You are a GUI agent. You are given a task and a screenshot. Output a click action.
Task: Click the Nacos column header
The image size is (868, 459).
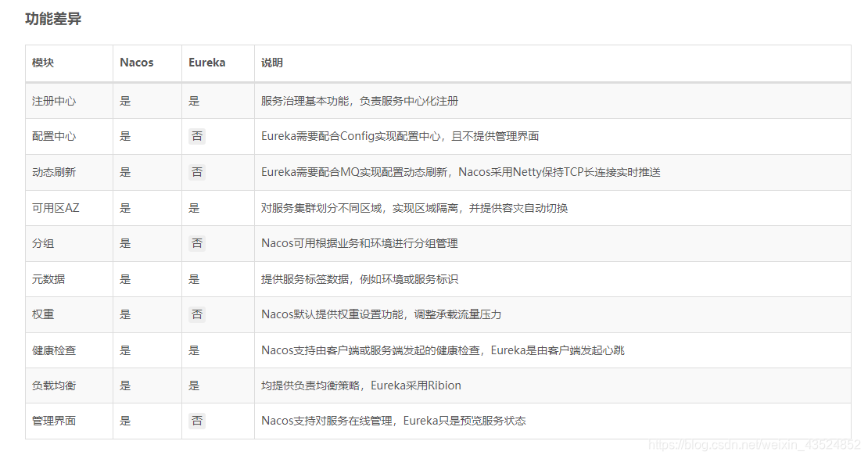(136, 63)
